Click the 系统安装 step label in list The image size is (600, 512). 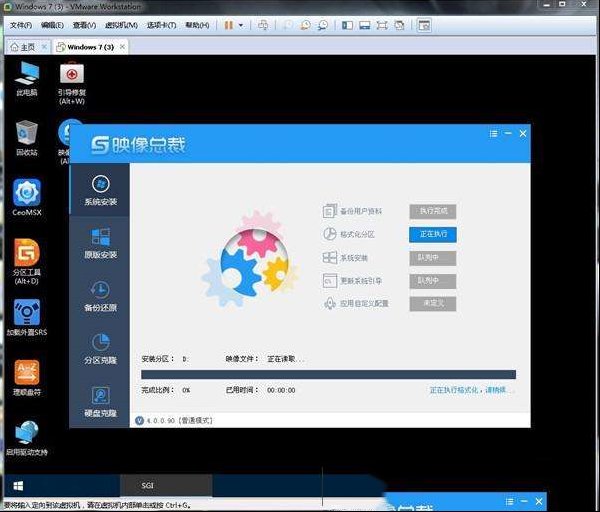pyautogui.click(x=354, y=258)
